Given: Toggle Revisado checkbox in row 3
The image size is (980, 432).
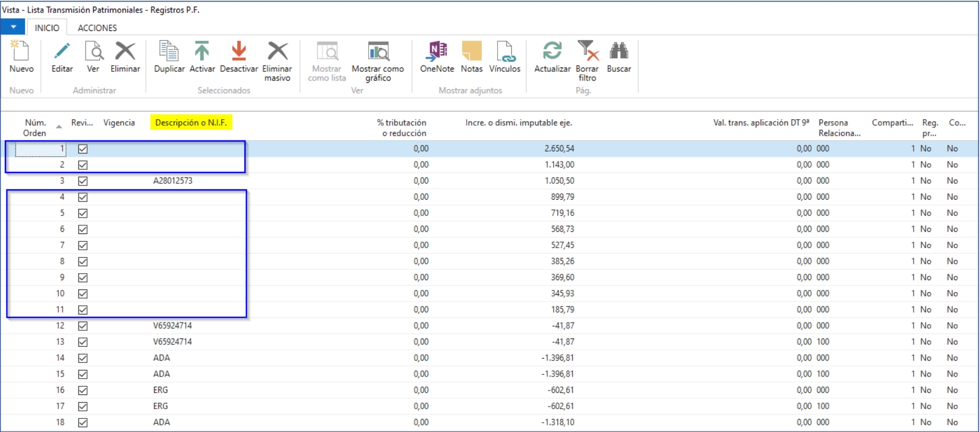Looking at the screenshot, I should pos(83,181).
